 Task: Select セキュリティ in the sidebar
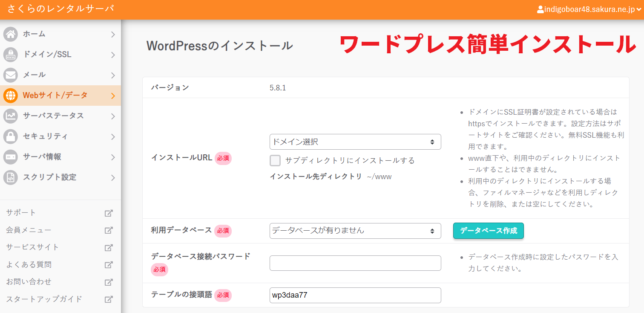tap(60, 136)
